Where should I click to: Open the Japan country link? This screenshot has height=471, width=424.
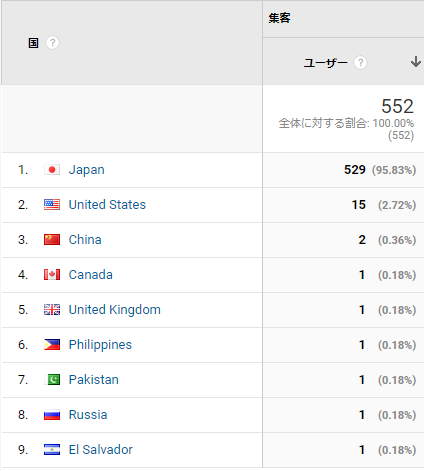click(87, 170)
